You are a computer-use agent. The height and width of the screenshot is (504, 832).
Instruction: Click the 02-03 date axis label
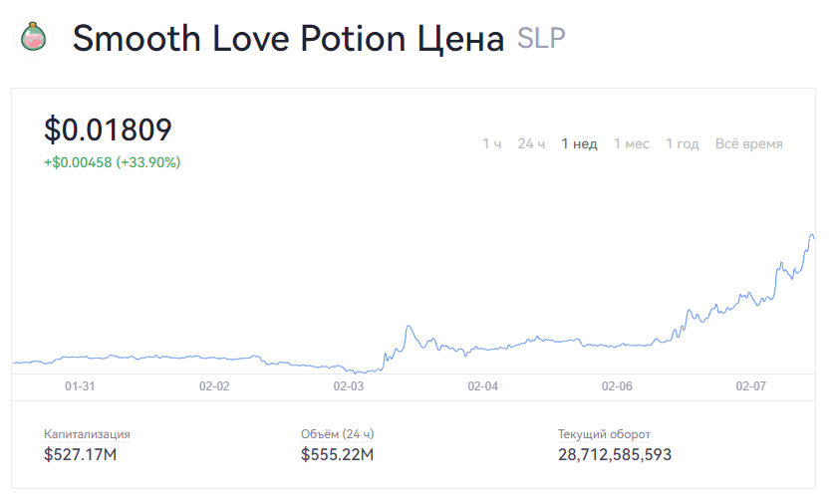348,385
